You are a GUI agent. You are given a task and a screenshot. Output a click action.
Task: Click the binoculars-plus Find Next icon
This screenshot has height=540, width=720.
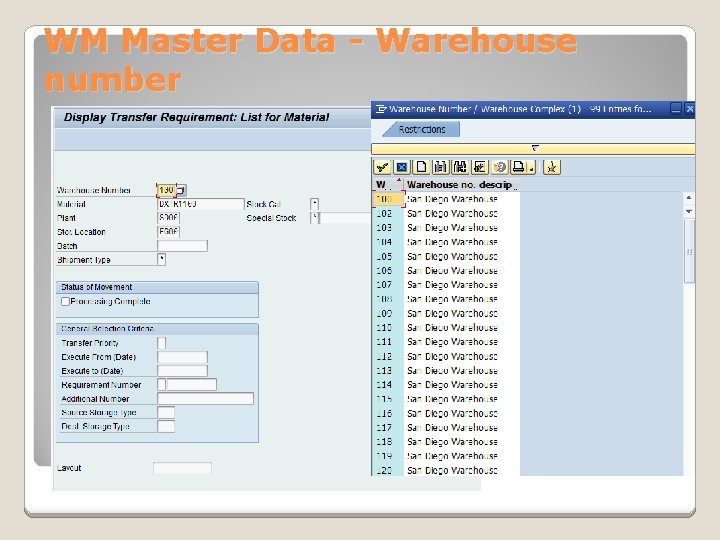(x=460, y=167)
